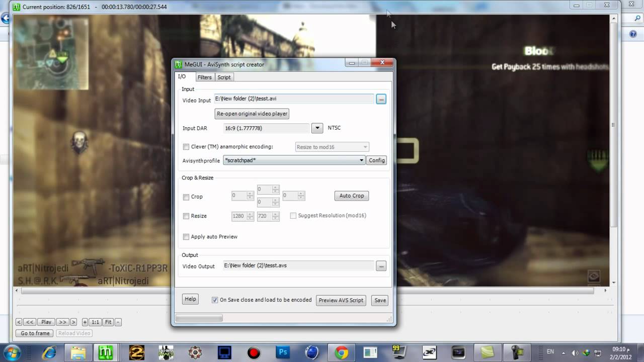Image resolution: width=644 pixels, height=362 pixels.
Task: Open the camcorder taskbar icon
Action: tap(517, 352)
